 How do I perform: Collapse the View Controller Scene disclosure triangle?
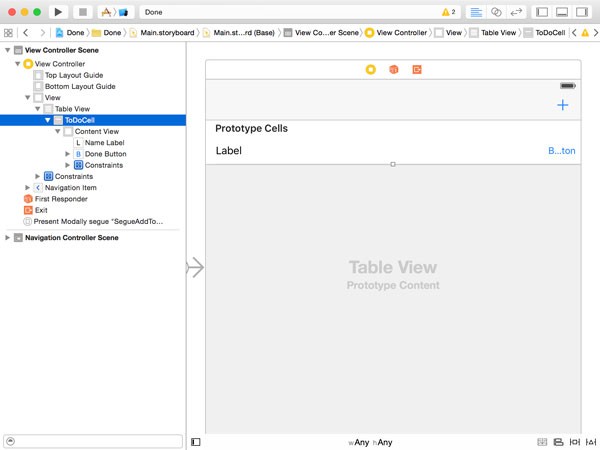(x=7, y=50)
